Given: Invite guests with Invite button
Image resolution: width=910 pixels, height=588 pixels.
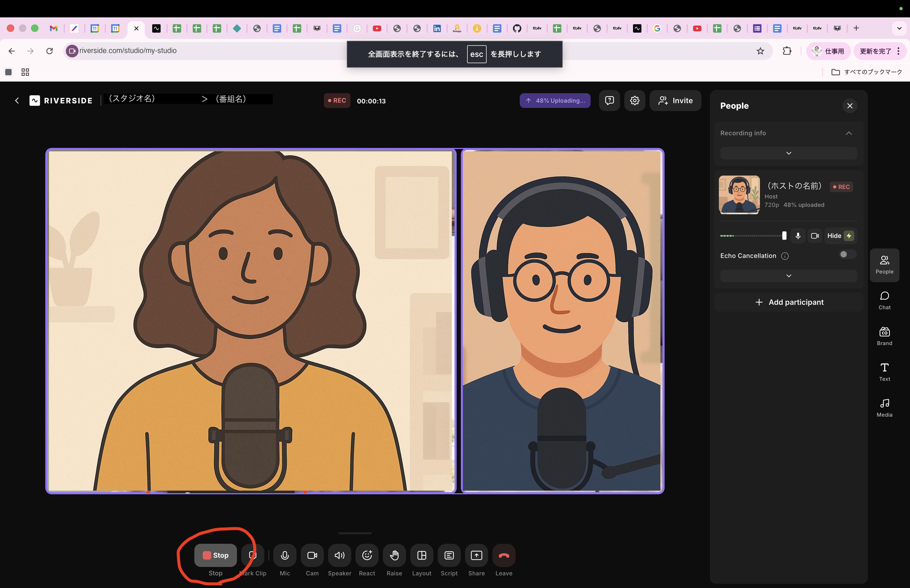Looking at the screenshot, I should (x=675, y=101).
